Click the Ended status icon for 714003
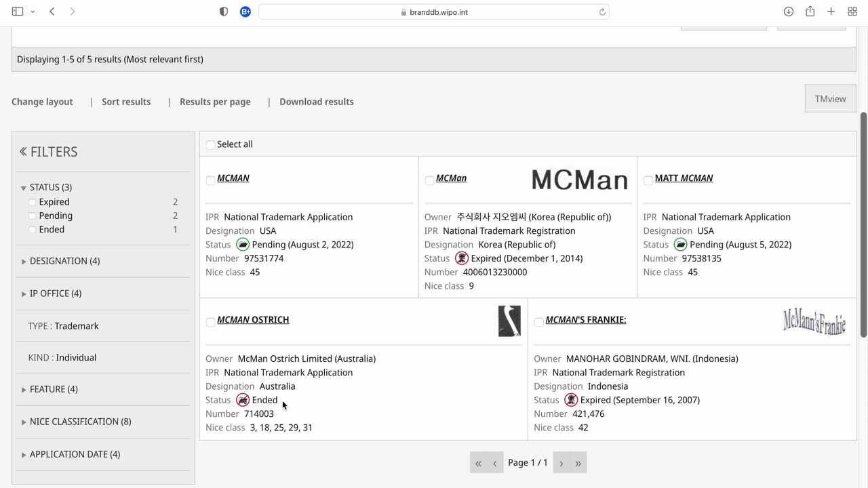Screen dimensions: 868x488 (243, 400)
